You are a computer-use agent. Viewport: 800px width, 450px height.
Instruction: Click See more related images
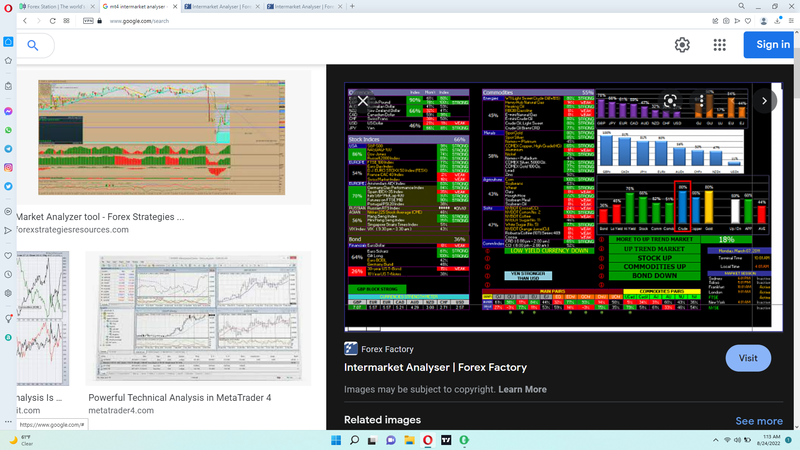pos(758,421)
